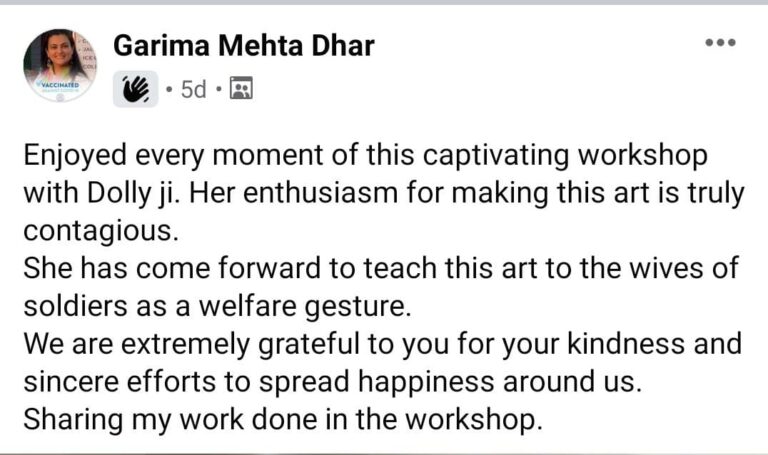This screenshot has height=455, width=768.
Task: Click the phrase "captivating workshop"
Action: [565, 156]
